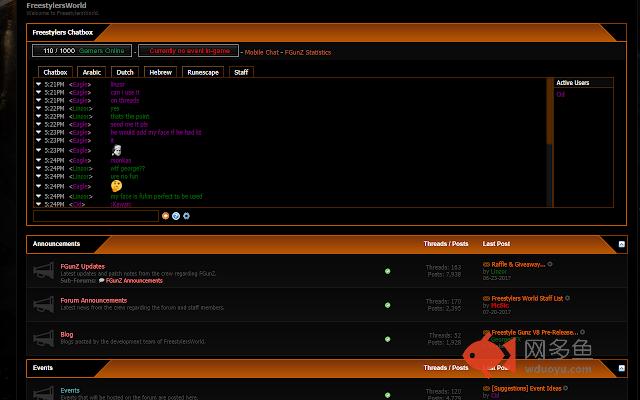Collapse the Events category

[x=622, y=368]
